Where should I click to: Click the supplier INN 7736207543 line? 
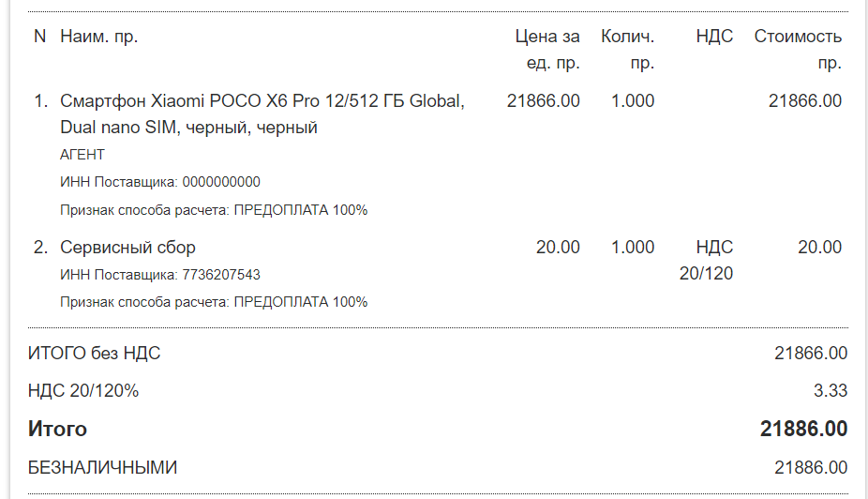[160, 275]
